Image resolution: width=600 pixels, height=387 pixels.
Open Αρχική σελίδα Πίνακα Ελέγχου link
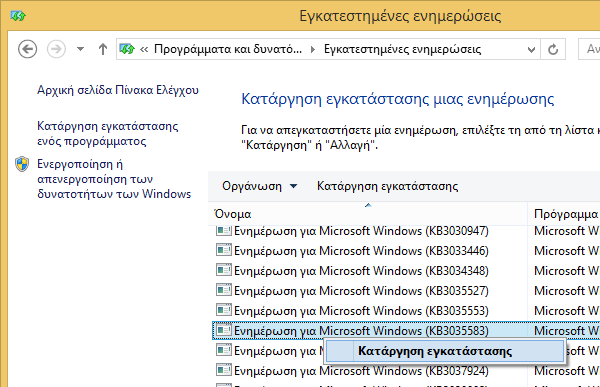[118, 90]
